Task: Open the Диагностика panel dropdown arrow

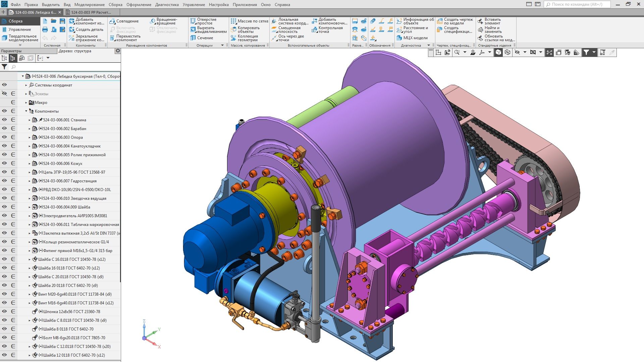Action: click(x=428, y=45)
